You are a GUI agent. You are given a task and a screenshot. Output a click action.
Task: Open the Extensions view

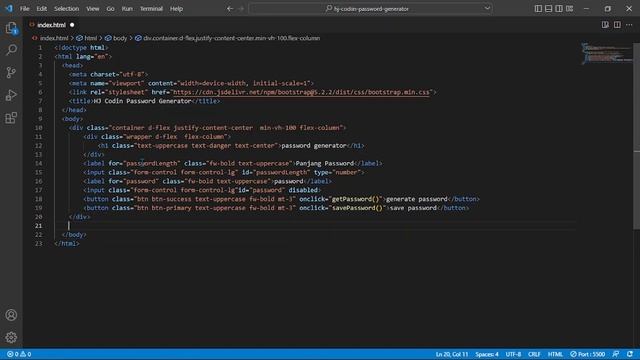11,118
